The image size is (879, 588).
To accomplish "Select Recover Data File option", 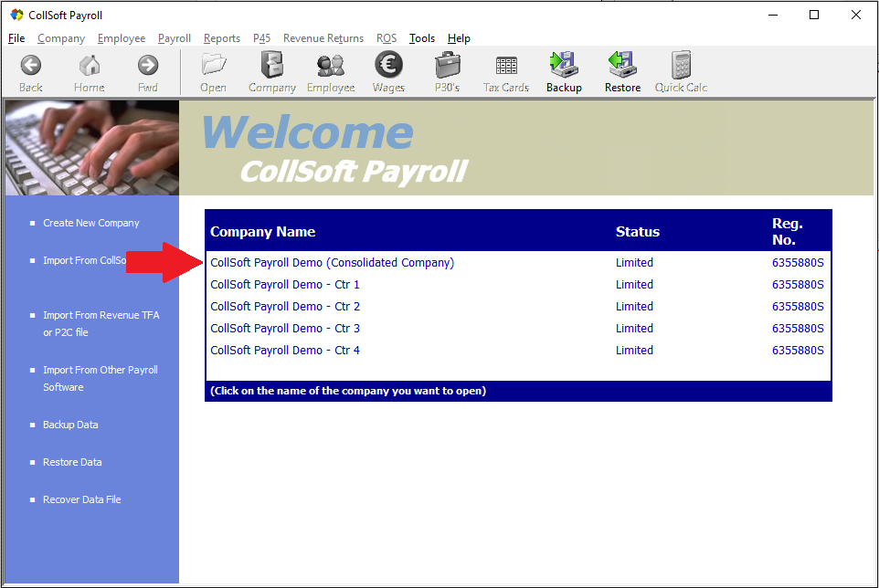I will pos(81,499).
